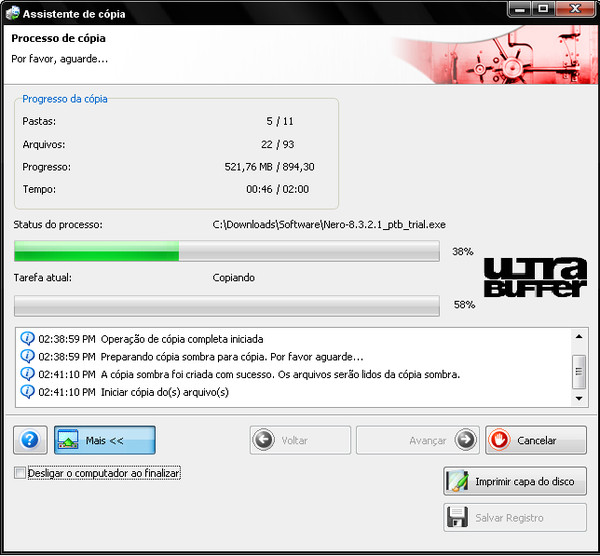Click the 'Copiando' current task text
Image resolution: width=600 pixels, height=556 pixels.
tap(233, 277)
